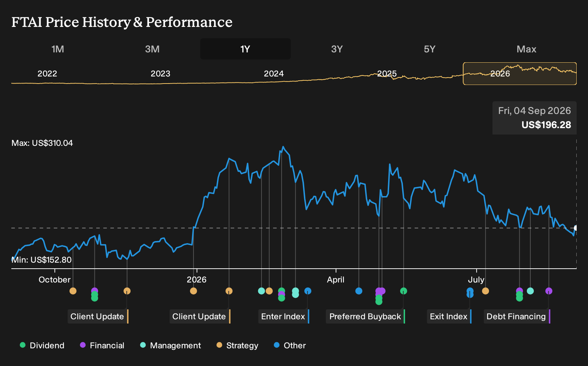Open the Preferred Buyback event label
Image resolution: width=588 pixels, height=366 pixels.
pyautogui.click(x=365, y=316)
